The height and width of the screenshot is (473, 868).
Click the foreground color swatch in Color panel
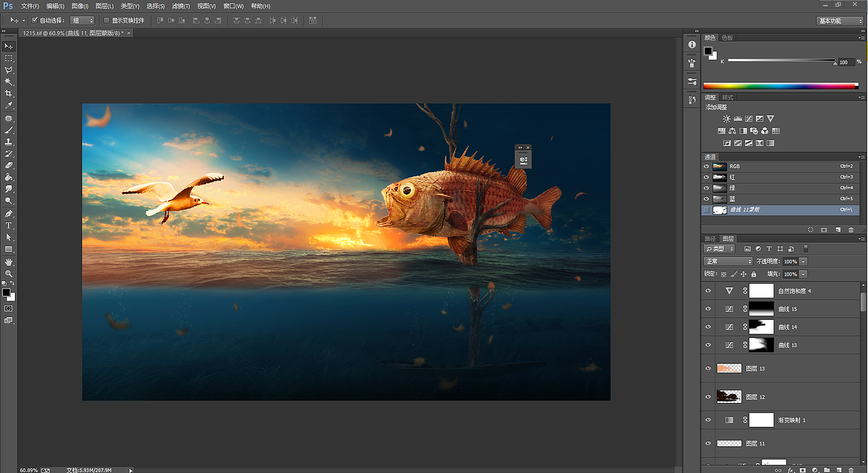[708, 52]
